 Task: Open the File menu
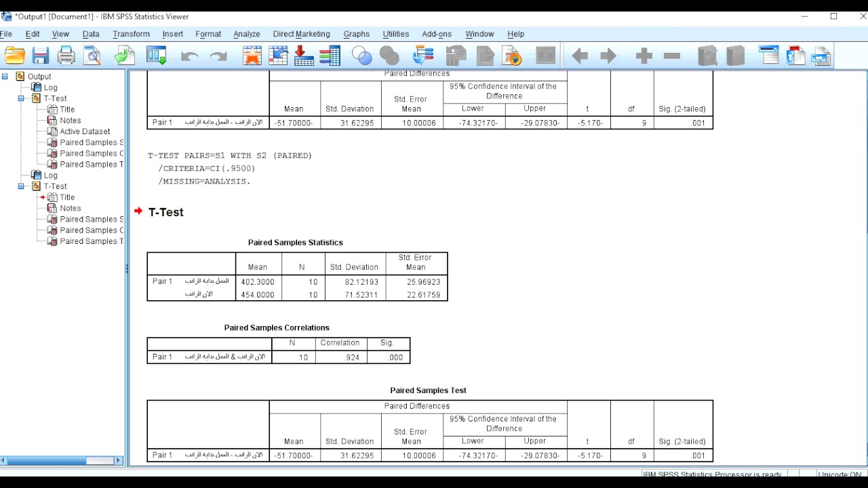[x=6, y=34]
